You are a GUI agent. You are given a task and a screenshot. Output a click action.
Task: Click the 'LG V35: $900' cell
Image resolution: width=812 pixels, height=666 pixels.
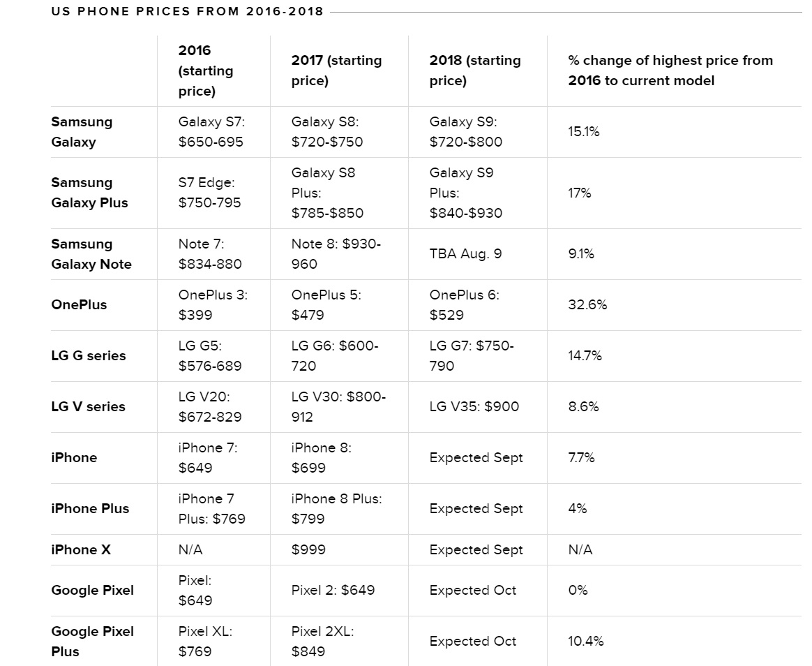[x=474, y=407]
